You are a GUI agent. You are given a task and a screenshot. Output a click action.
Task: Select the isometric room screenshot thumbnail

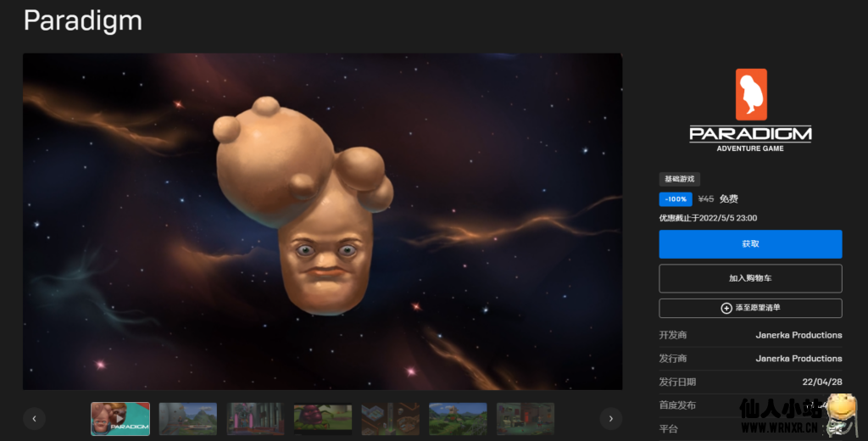[x=390, y=419]
